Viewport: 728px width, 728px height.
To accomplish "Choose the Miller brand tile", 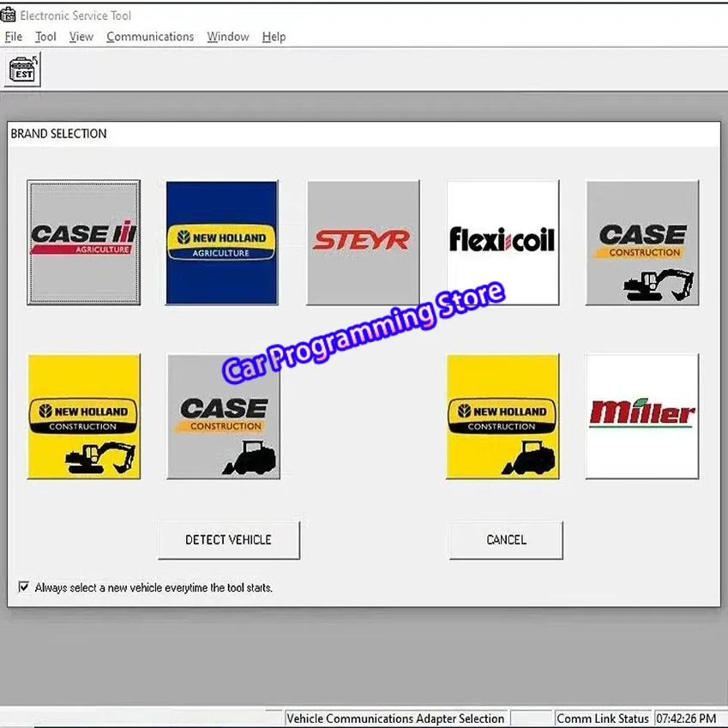I will pos(642,417).
